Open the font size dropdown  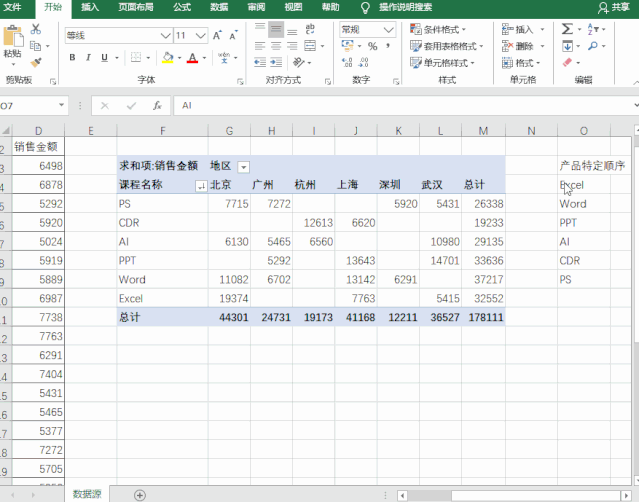tap(201, 36)
